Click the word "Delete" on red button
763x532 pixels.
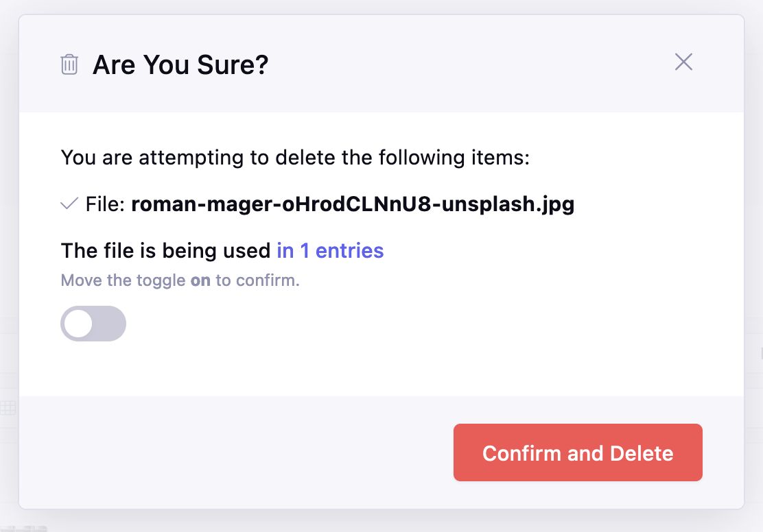[642, 453]
